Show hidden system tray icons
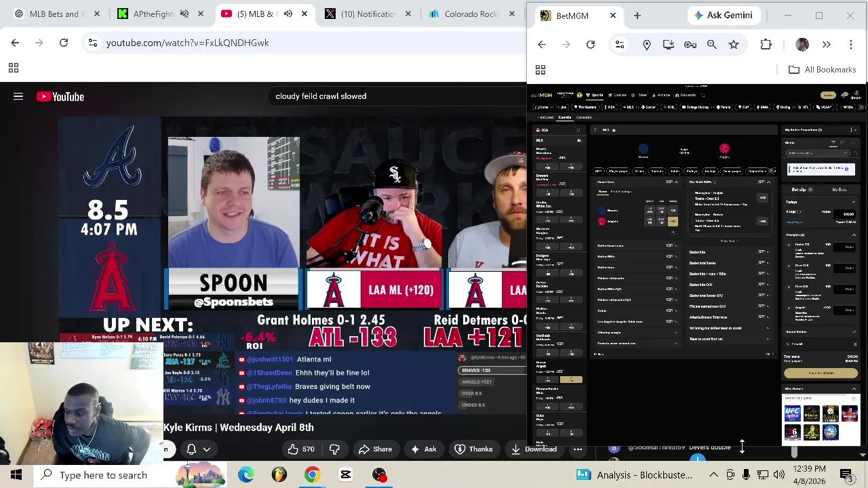This screenshot has width=868, height=488. coord(713,474)
